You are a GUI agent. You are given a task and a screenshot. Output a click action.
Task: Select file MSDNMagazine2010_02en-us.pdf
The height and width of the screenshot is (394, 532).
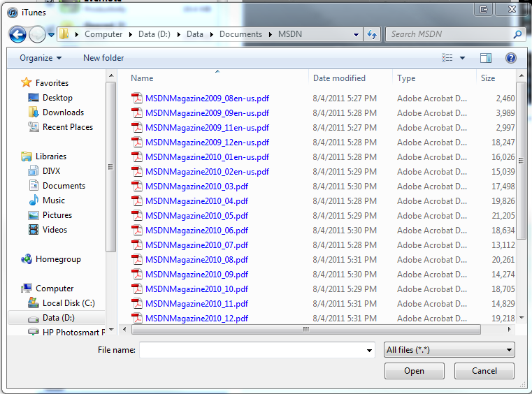click(207, 172)
